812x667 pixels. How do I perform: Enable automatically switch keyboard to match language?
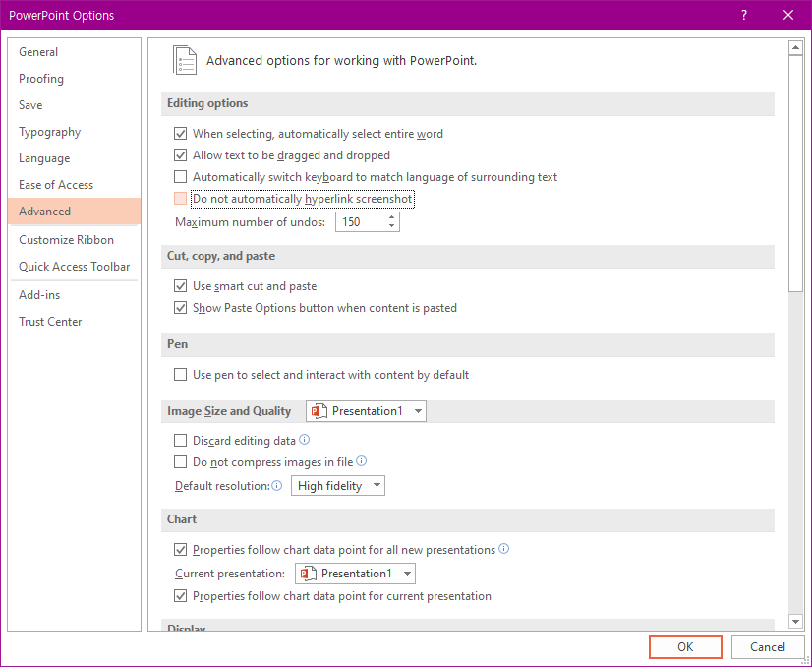pos(180,177)
